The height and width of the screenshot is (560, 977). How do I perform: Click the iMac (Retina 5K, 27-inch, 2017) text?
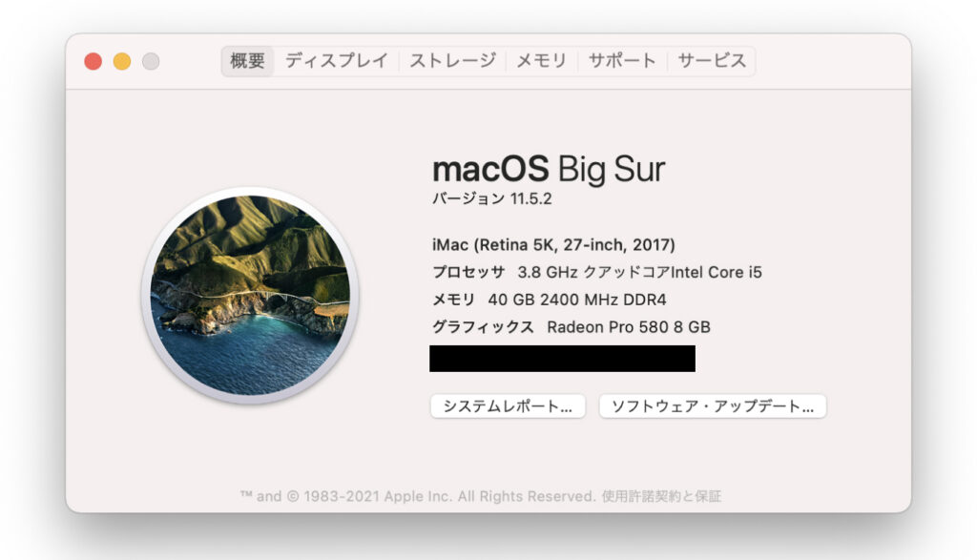pos(554,245)
